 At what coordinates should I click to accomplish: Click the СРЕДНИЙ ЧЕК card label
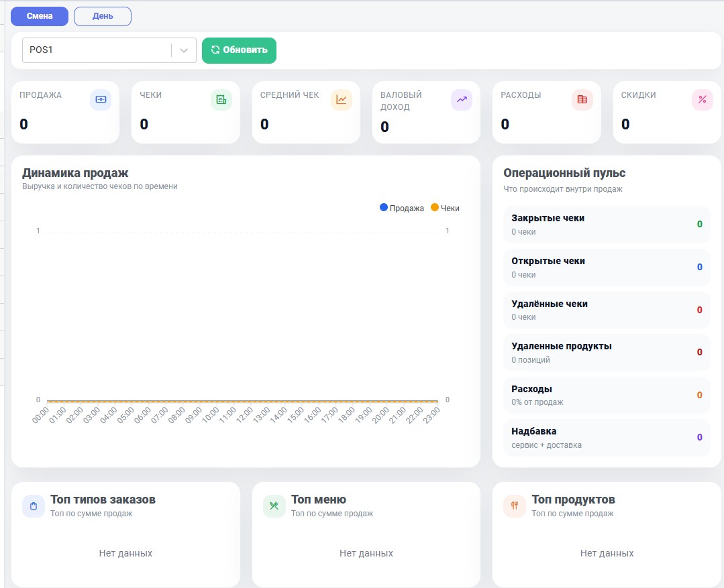289,95
